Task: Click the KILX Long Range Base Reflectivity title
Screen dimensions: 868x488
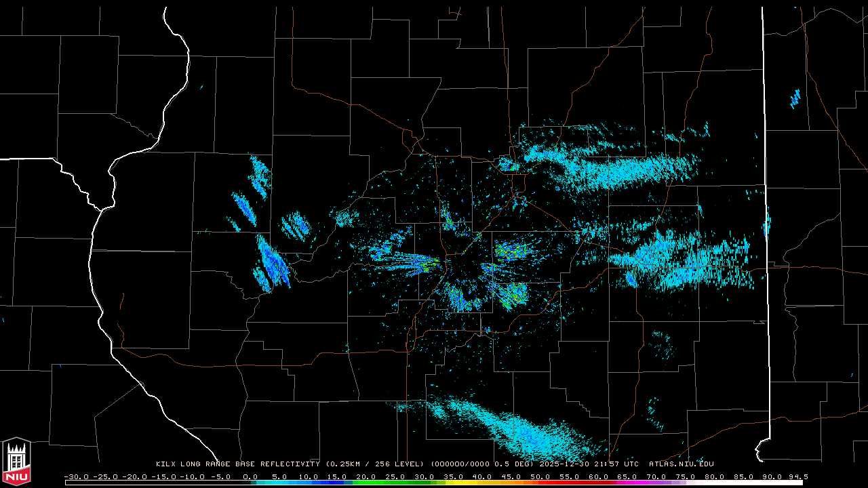Action: tap(237, 464)
